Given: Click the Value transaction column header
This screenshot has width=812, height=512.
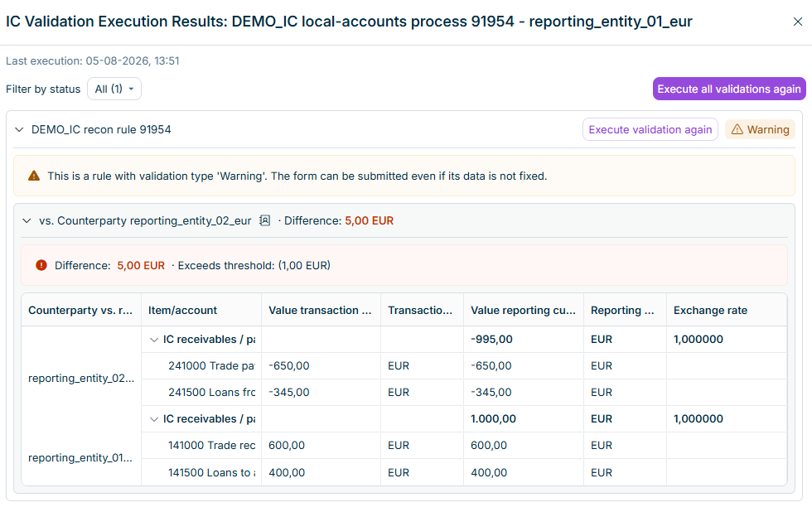Looking at the screenshot, I should tap(321, 310).
